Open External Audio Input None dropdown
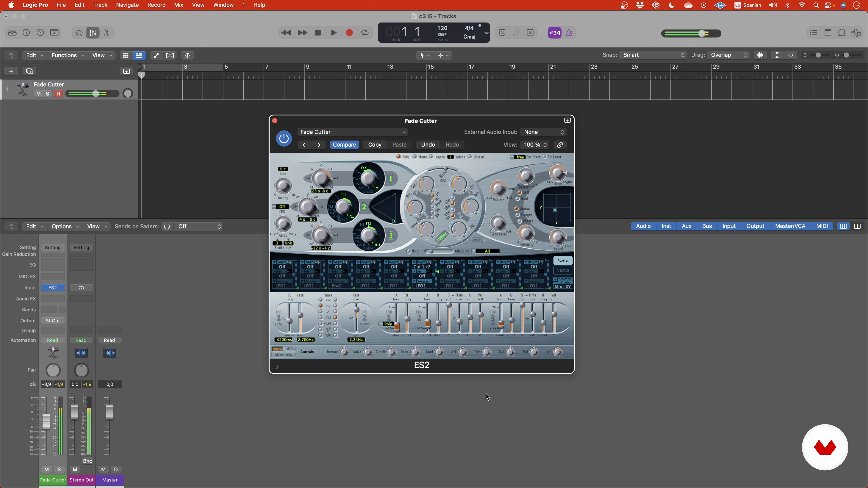The height and width of the screenshot is (488, 868). pos(543,132)
